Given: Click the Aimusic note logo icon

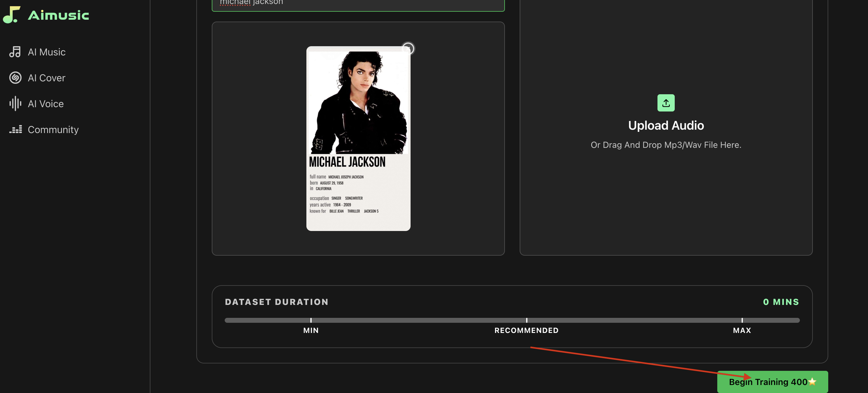Looking at the screenshot, I should coord(11,15).
